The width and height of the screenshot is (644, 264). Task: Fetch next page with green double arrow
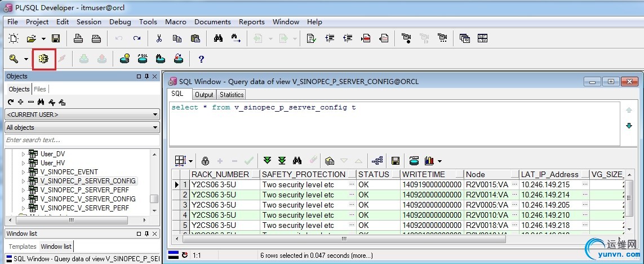[268, 161]
